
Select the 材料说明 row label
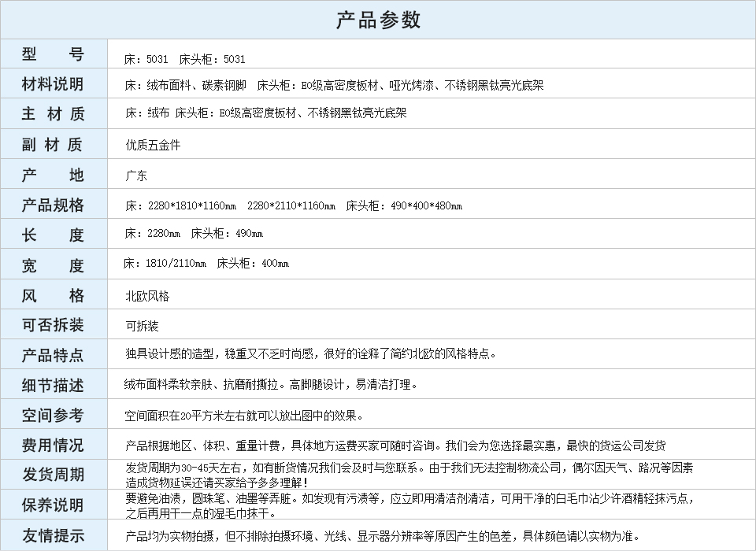(53, 84)
